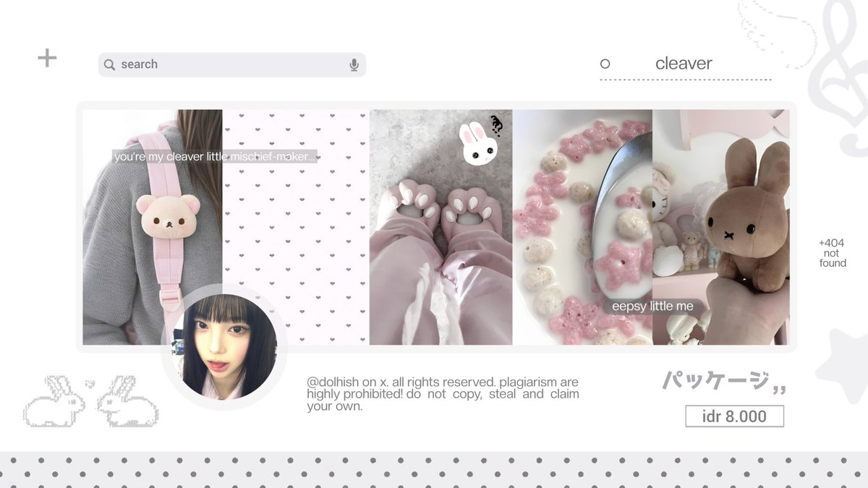Click the white bunny sticker with question marks

pos(480,140)
